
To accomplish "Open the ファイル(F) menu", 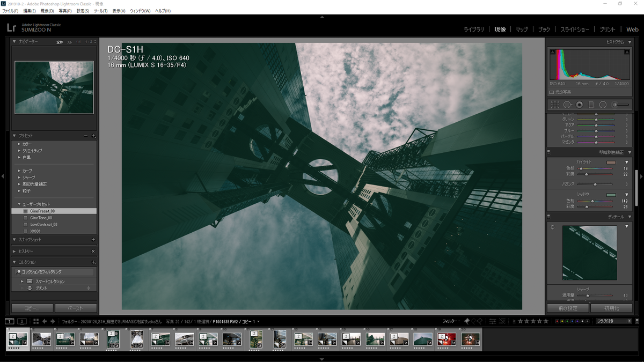I will pyautogui.click(x=10, y=11).
